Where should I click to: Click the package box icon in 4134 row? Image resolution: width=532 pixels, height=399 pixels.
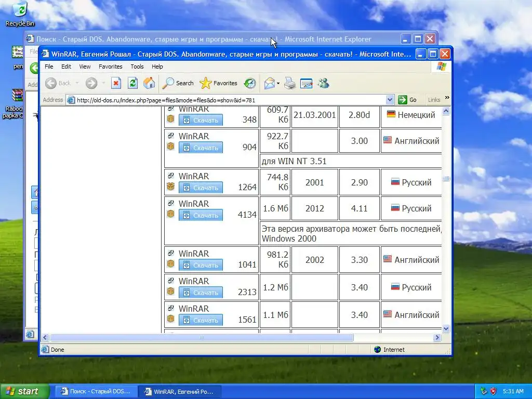coord(170,214)
